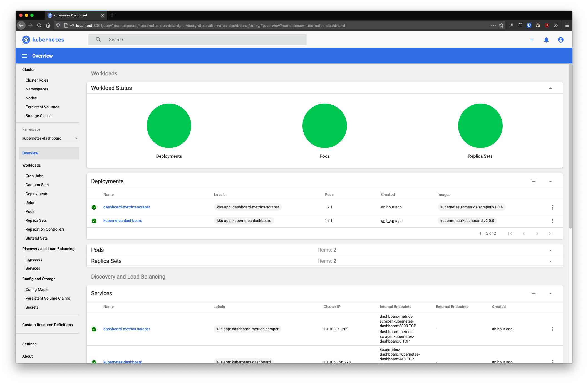Open the user account icon
This screenshot has height=384, width=588.
point(561,40)
